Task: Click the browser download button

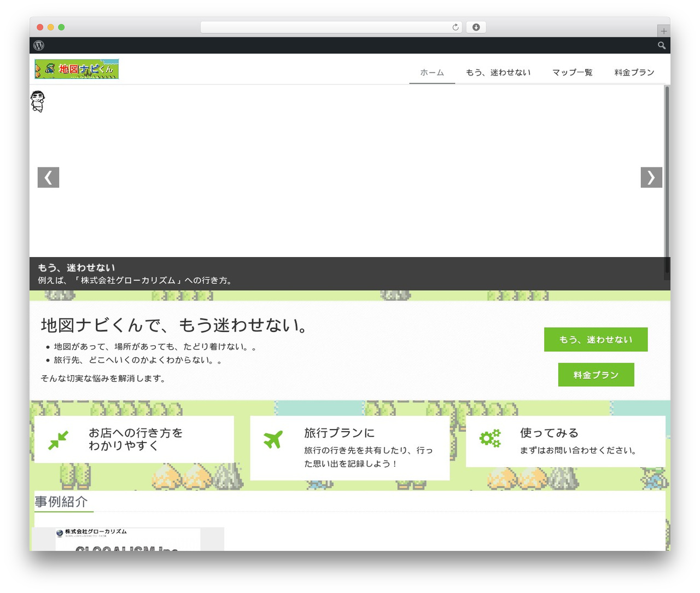Action: (476, 27)
